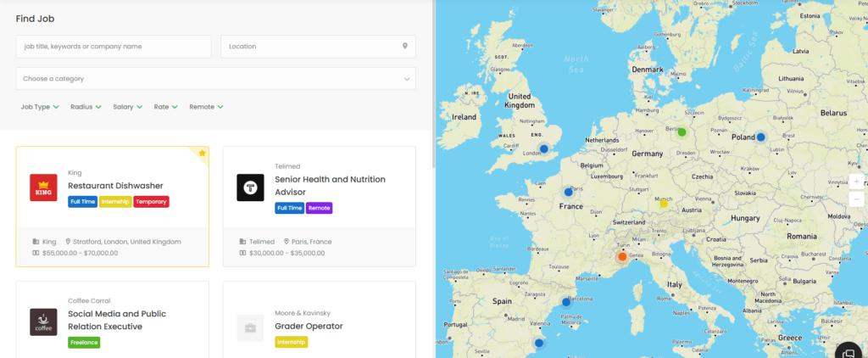Click the Internship tag on Restaurant Dishwasher
This screenshot has width=868, height=358.
[x=115, y=202]
